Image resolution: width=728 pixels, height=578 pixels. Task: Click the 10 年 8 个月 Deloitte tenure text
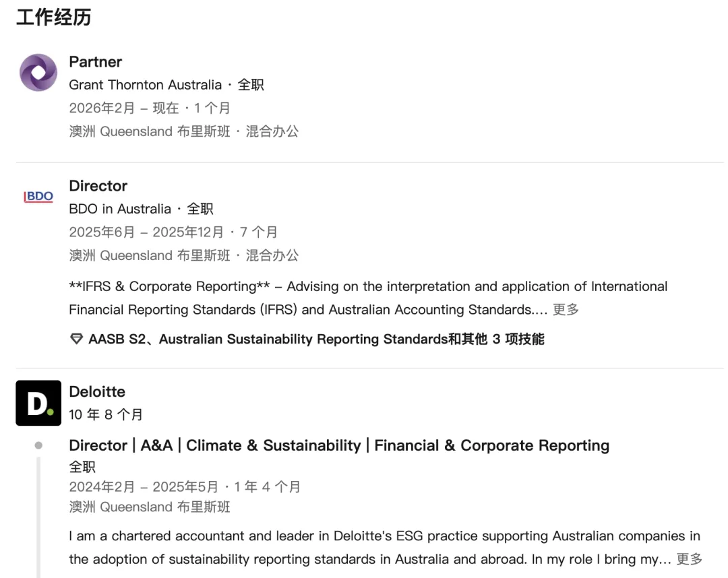coord(106,415)
